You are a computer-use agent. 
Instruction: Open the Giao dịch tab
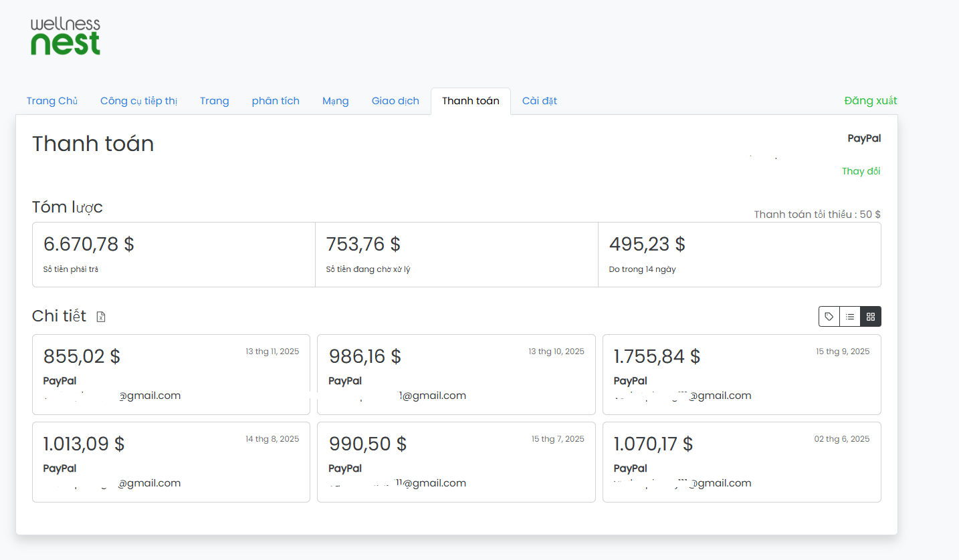pyautogui.click(x=395, y=101)
